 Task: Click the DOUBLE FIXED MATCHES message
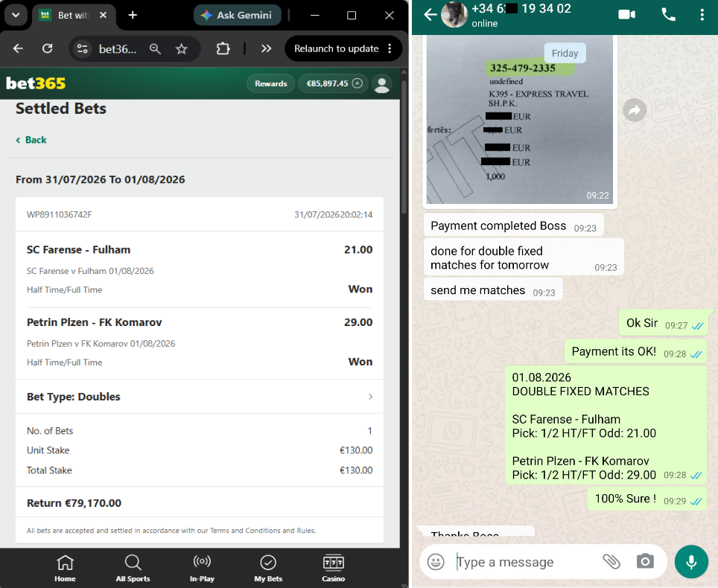(606, 426)
